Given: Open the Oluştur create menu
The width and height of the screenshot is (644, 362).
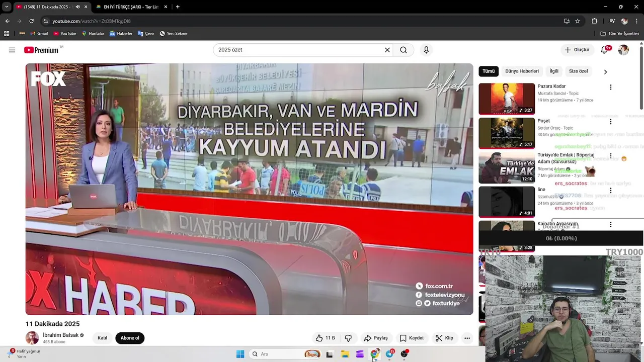Looking at the screenshot, I should coord(577,50).
